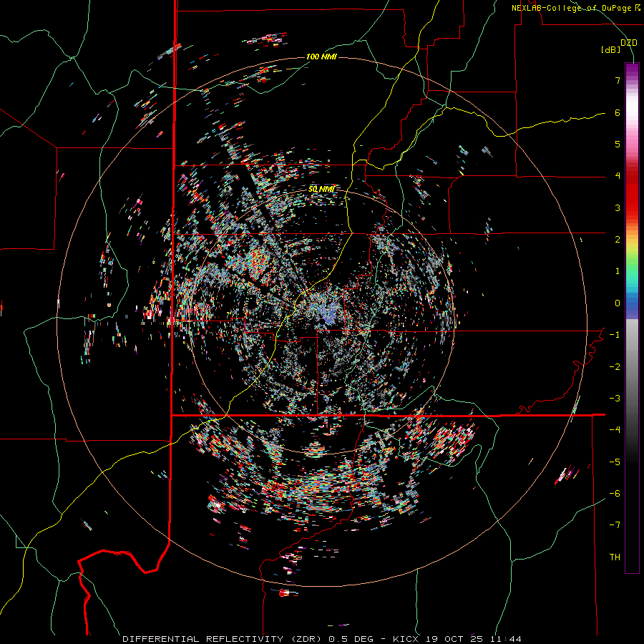Click the 100 NMI range ring label
This screenshot has height=644, width=644.
pos(321,57)
